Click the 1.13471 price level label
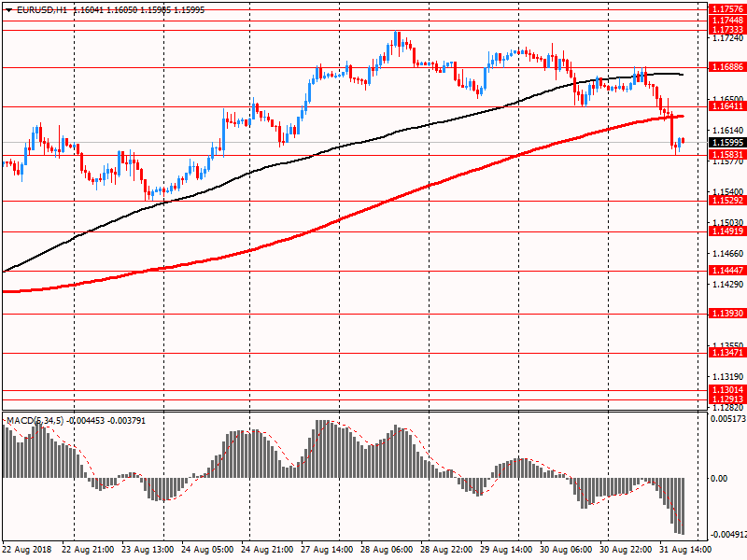The width and height of the screenshot is (747, 560). 727,353
